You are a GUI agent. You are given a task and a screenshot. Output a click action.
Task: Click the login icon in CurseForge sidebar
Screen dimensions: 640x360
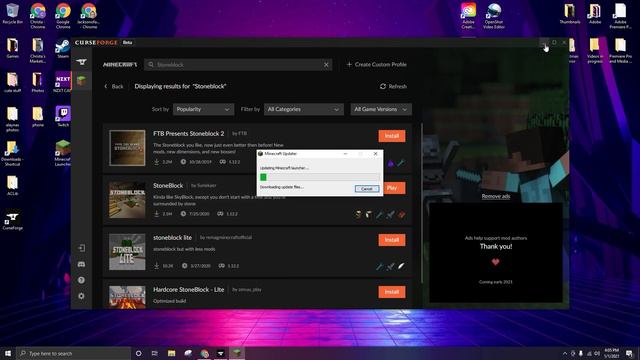pos(82,248)
